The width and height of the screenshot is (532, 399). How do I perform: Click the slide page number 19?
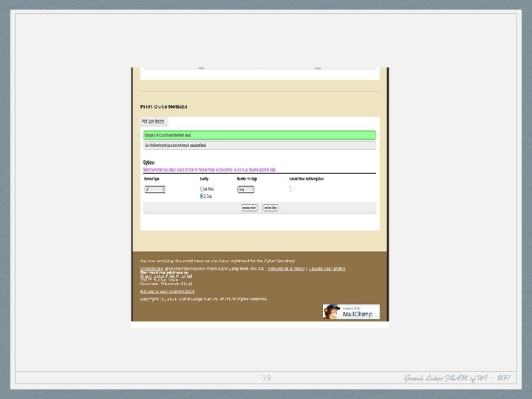point(266,378)
